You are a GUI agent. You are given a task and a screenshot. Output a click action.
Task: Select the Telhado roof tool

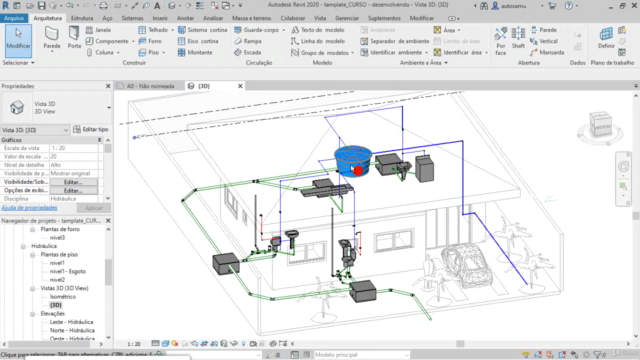pyautogui.click(x=153, y=30)
